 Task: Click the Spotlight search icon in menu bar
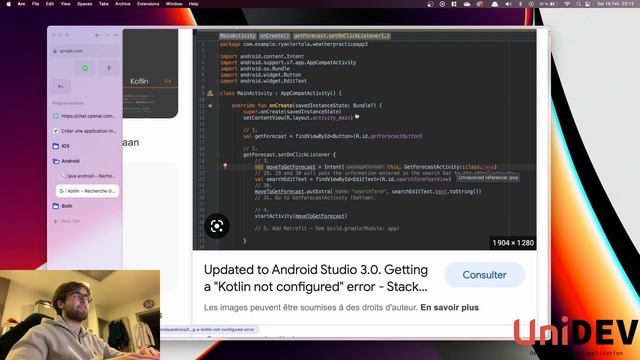coord(578,4)
